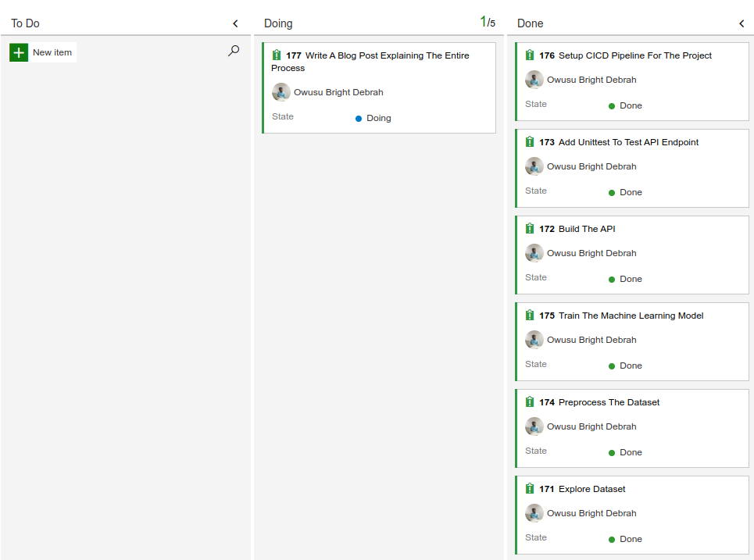
Task: Click the avatar on Train The Machine Learning Model card
Action: pos(534,339)
